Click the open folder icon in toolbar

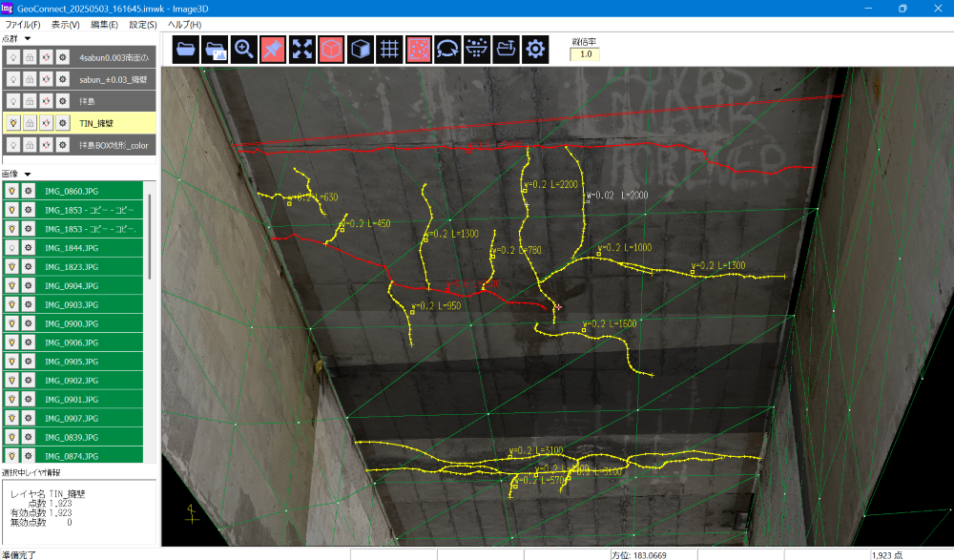click(x=186, y=50)
